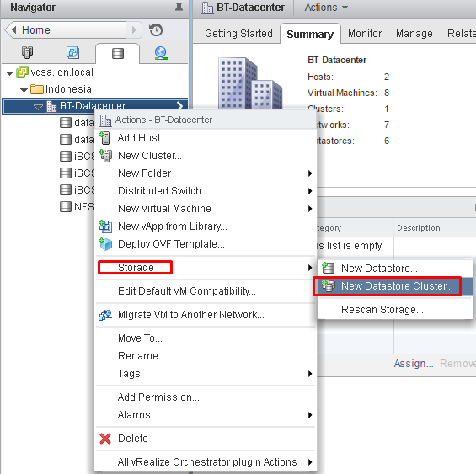476x474 pixels.
Task: Click the Migrate VM to Another Network icon
Action: tap(105, 315)
